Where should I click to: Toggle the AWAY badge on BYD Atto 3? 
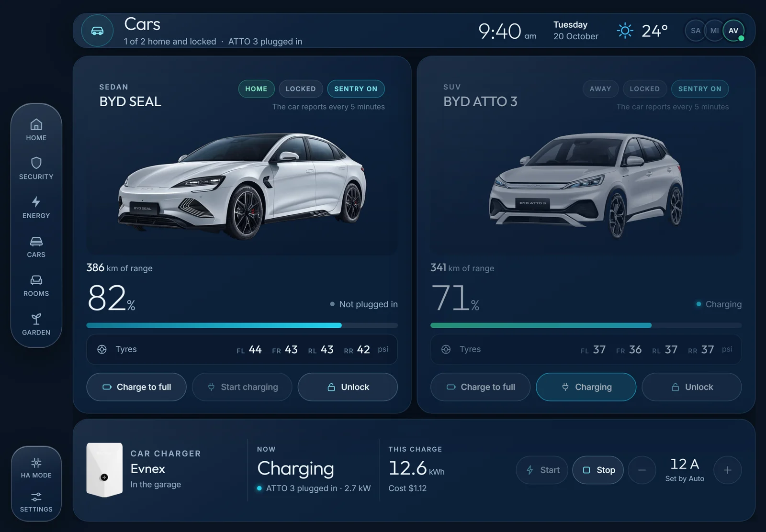coord(600,89)
